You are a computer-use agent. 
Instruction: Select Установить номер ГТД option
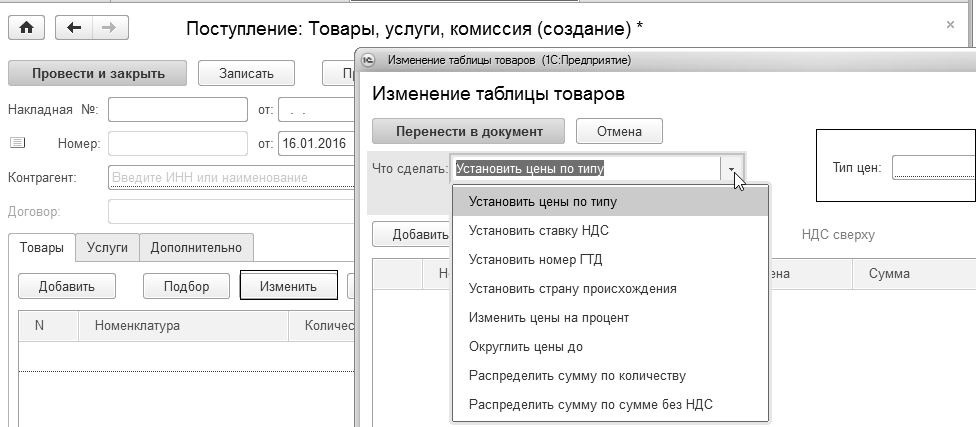pyautogui.click(x=536, y=259)
